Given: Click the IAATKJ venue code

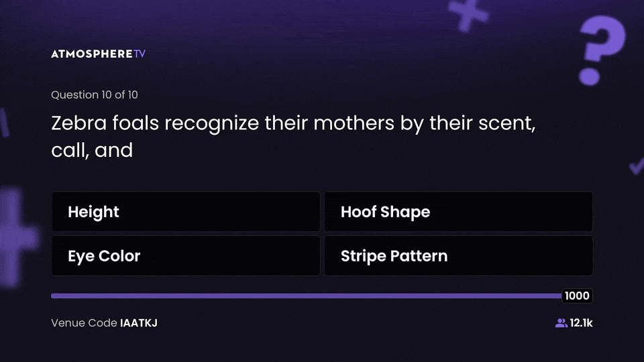Looking at the screenshot, I should coord(138,323).
